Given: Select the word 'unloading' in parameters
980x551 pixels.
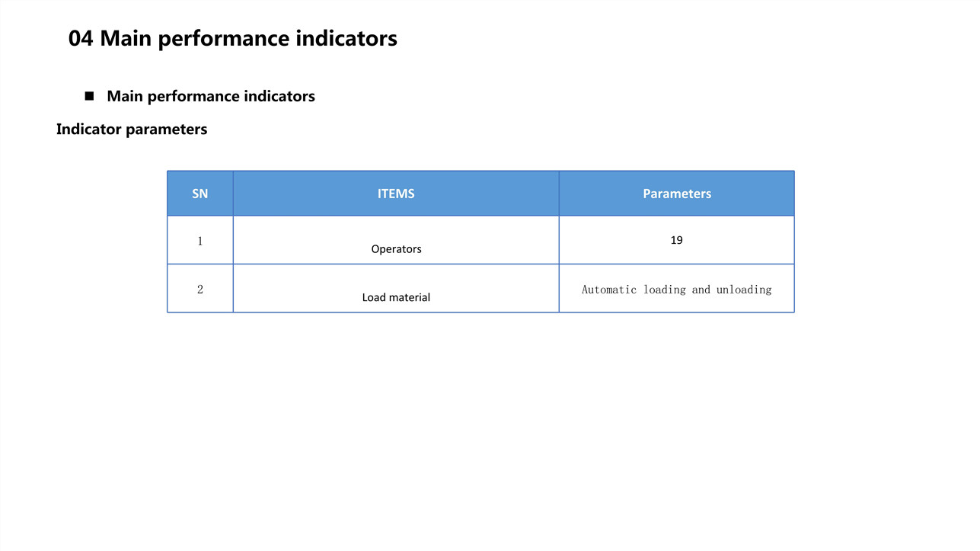Looking at the screenshot, I should pos(744,290).
